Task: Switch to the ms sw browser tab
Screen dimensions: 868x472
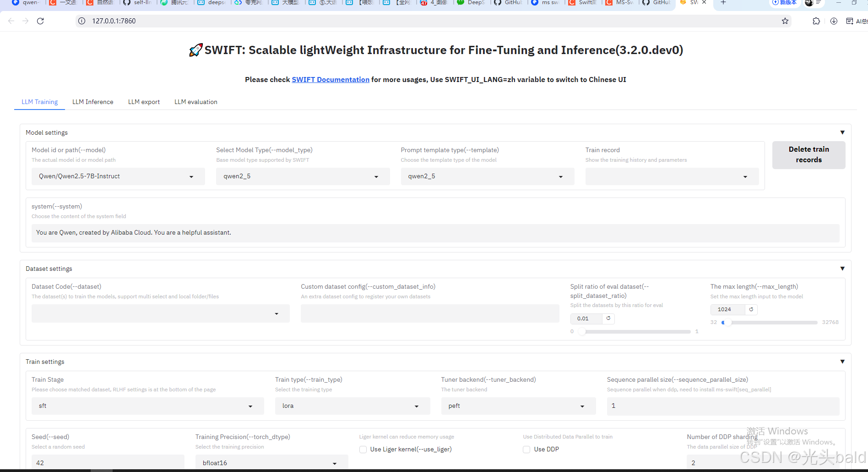Action: click(x=546, y=2)
